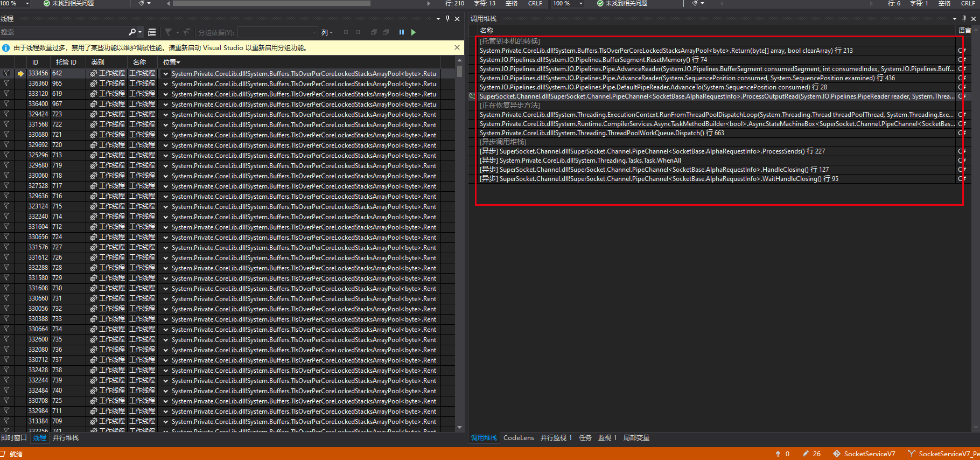This screenshot has height=460, width=980.
Task: Click expand call stacks icon in Threads toolbar
Action: tap(374, 32)
